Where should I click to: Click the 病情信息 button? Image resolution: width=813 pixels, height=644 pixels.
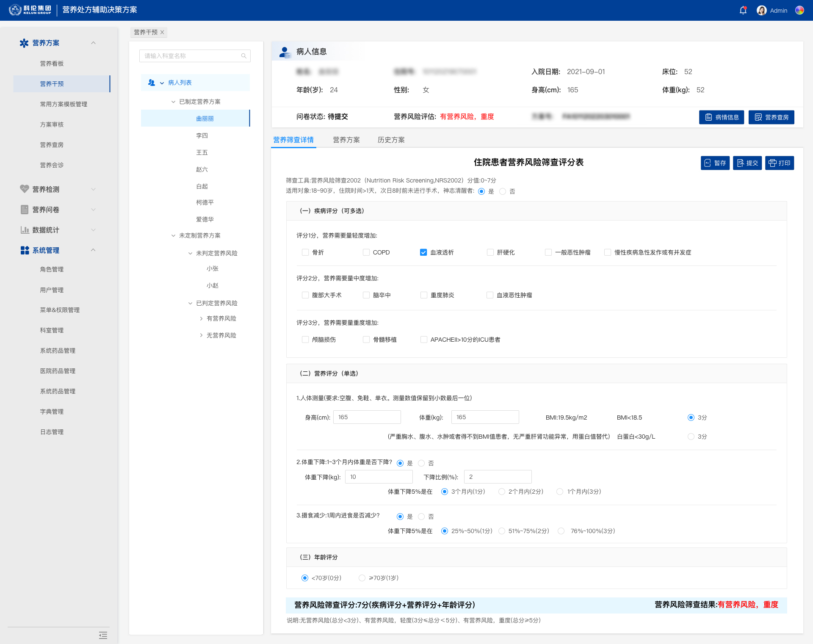[721, 117]
